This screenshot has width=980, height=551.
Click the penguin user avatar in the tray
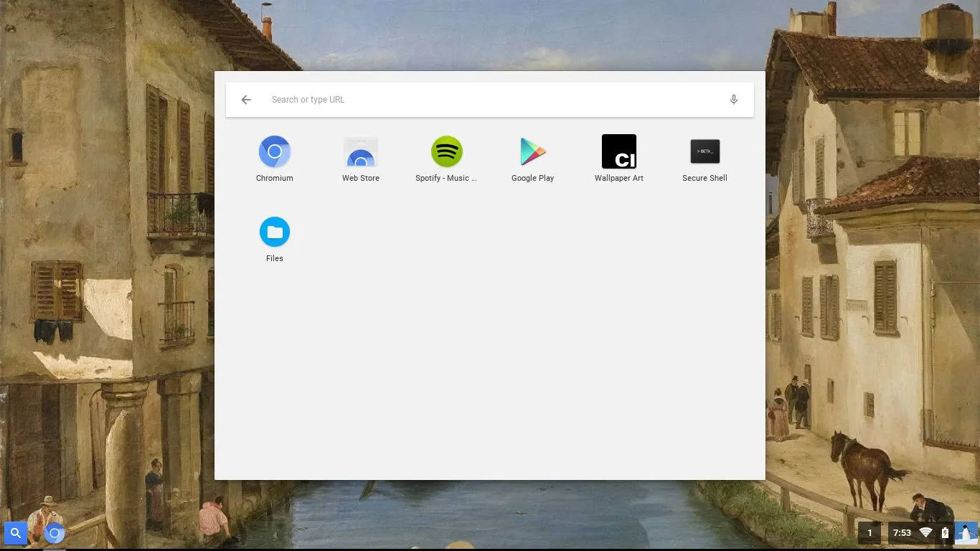(x=965, y=533)
